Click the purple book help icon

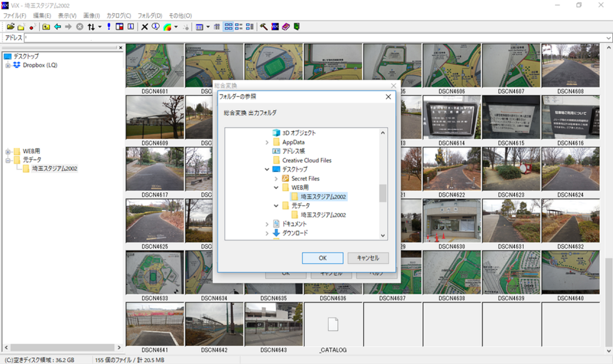286,26
